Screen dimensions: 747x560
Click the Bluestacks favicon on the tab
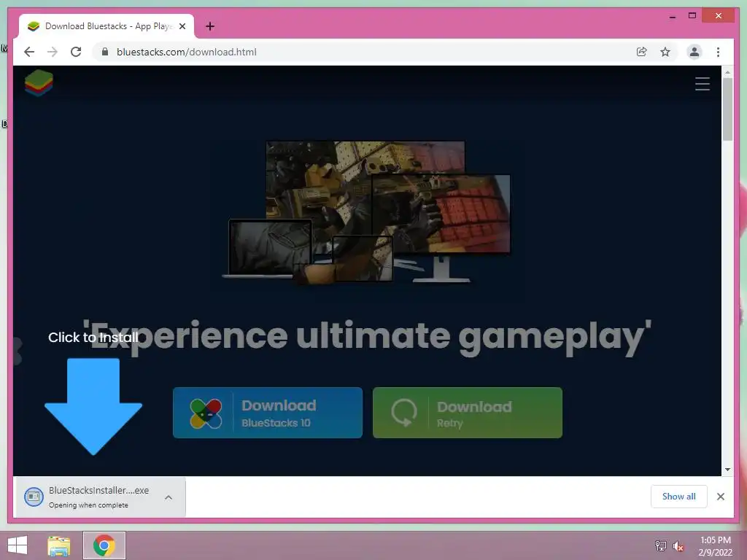pyautogui.click(x=34, y=26)
